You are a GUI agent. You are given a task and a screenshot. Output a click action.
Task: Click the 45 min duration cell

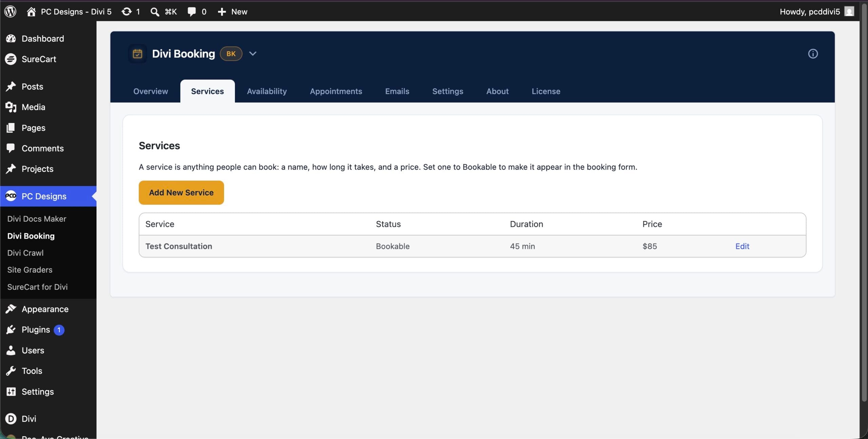[522, 246]
